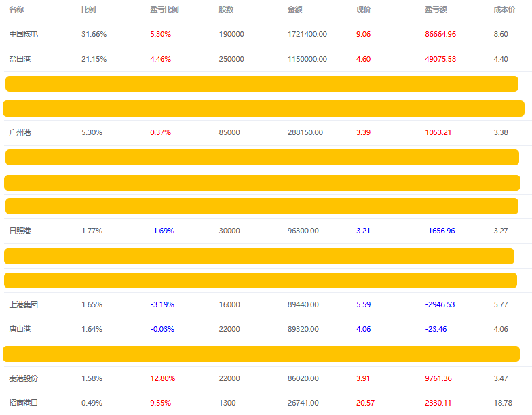The image size is (532, 415).
Task: Click the 31.66% ratio for 中国核电
Action: [94, 34]
